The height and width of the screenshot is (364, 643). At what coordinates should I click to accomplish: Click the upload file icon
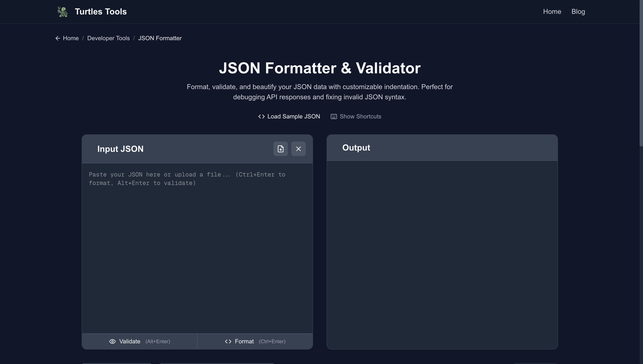[x=280, y=149]
